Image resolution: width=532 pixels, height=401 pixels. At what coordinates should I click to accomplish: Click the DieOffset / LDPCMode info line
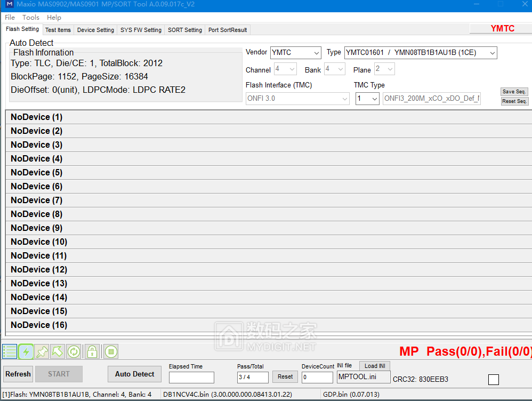coord(98,90)
